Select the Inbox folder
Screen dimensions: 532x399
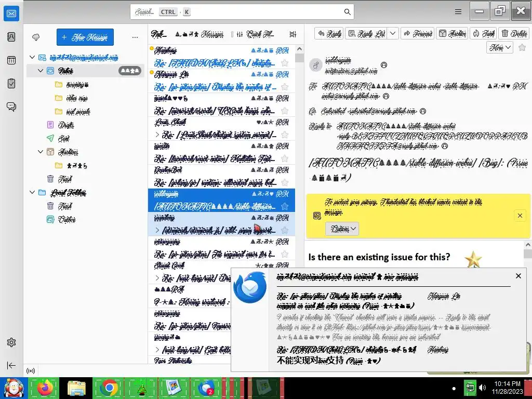tap(85, 71)
